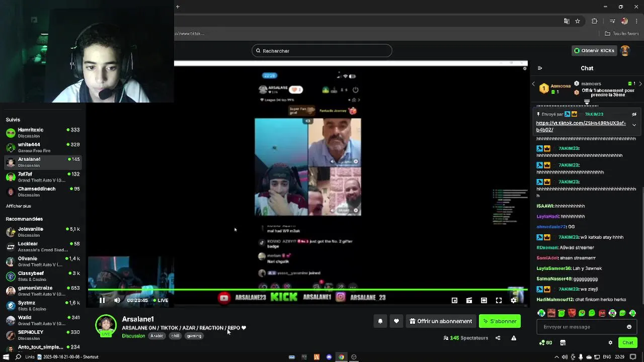Hide the pinned message in chat
644x362 pixels.
tap(634, 114)
